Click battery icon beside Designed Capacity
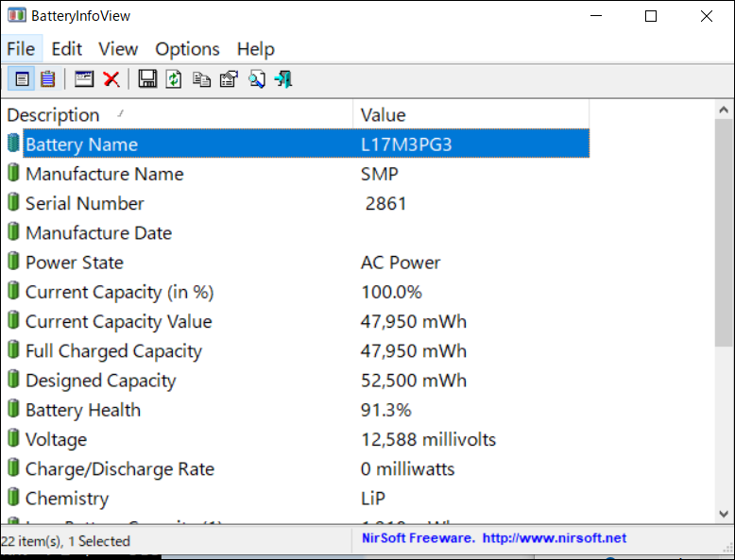This screenshot has height=560, width=735. [13, 379]
